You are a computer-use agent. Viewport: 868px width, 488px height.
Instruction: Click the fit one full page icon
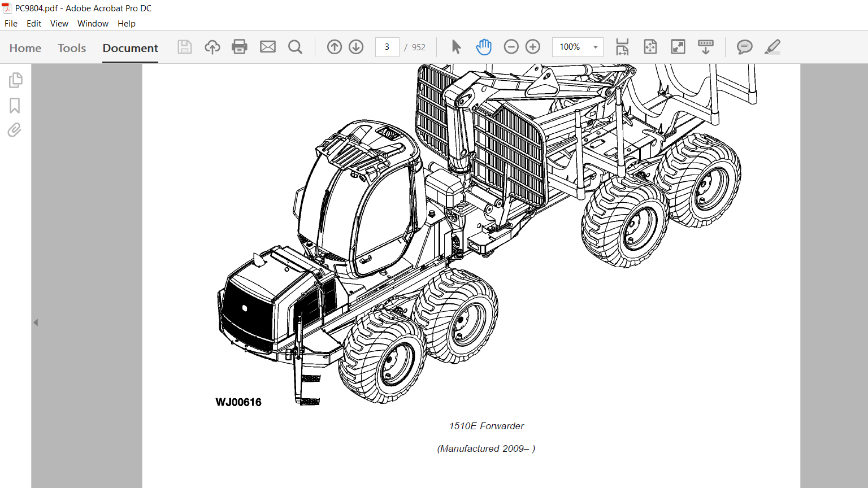coord(650,47)
